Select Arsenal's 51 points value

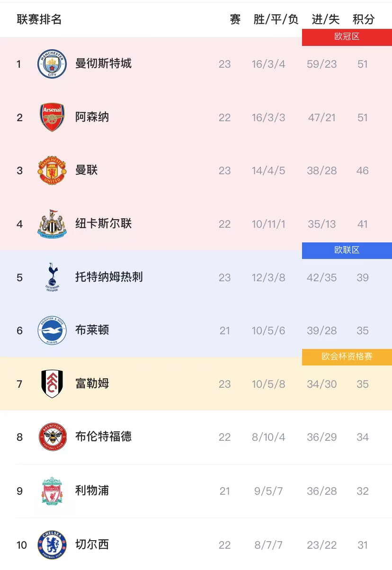363,117
